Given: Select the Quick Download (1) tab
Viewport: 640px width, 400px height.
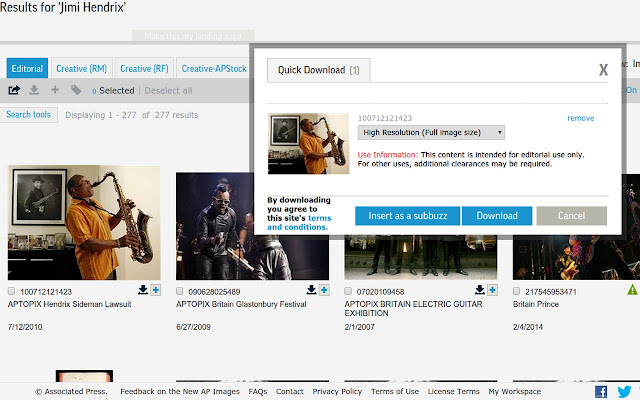Looking at the screenshot, I should click(x=319, y=70).
